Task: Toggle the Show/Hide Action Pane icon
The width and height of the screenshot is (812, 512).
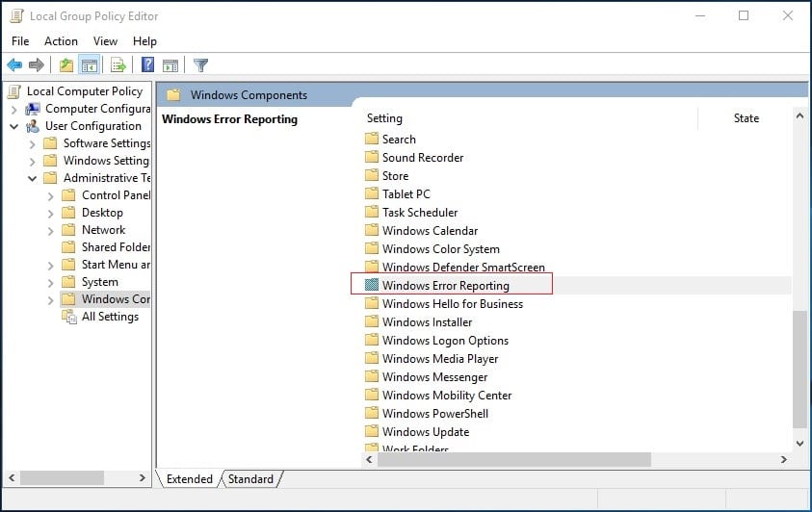Action: [x=170, y=65]
